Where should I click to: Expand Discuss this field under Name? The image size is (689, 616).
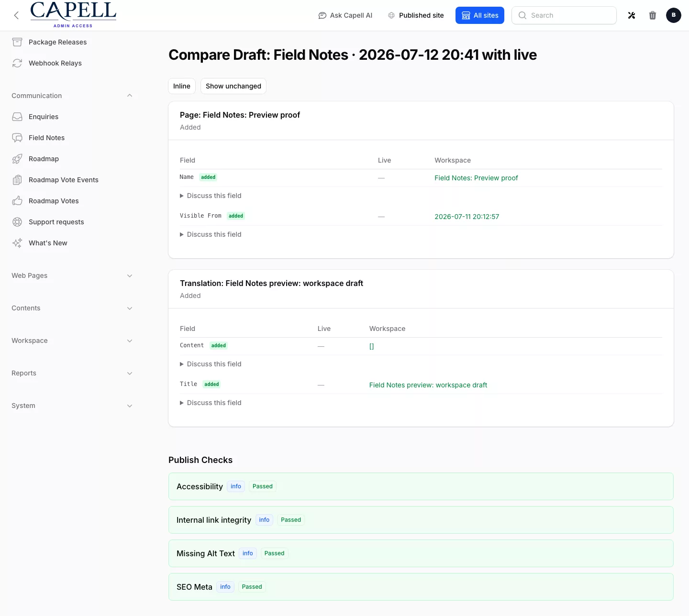pyautogui.click(x=211, y=196)
